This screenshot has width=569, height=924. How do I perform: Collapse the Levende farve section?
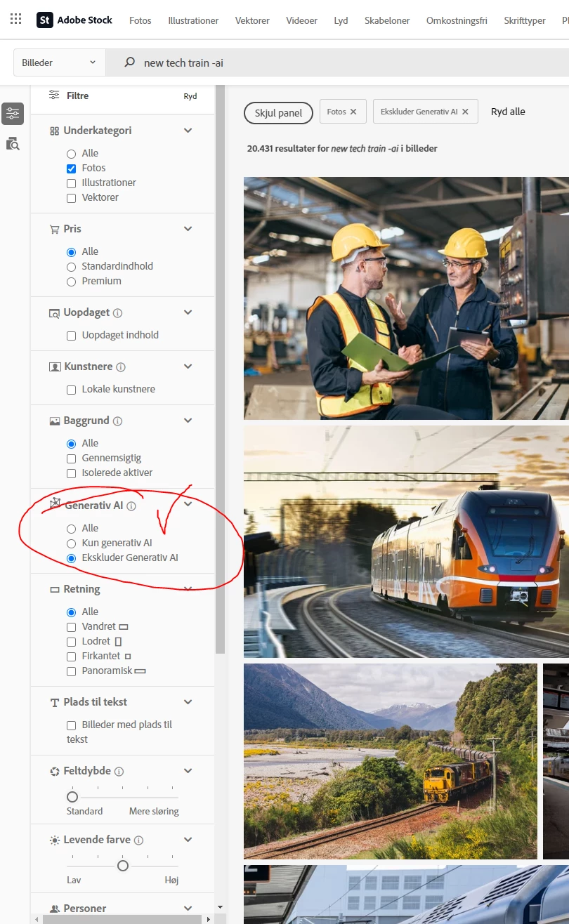tap(188, 840)
